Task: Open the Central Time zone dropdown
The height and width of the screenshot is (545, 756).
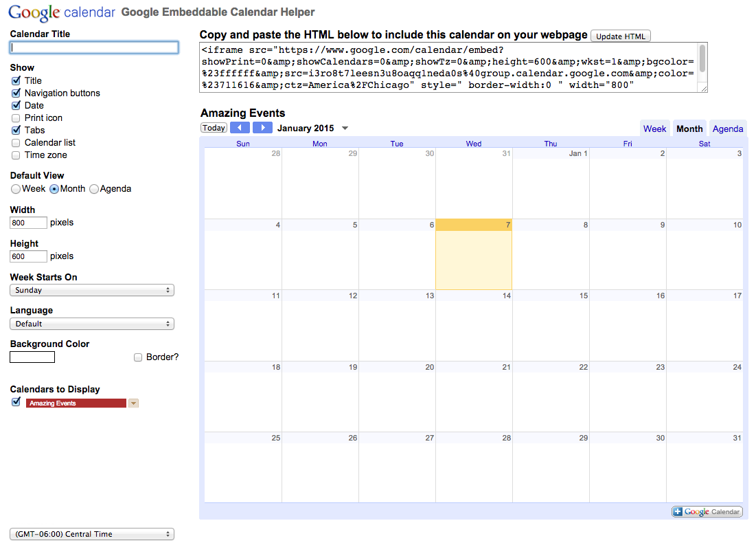Action: (x=92, y=534)
